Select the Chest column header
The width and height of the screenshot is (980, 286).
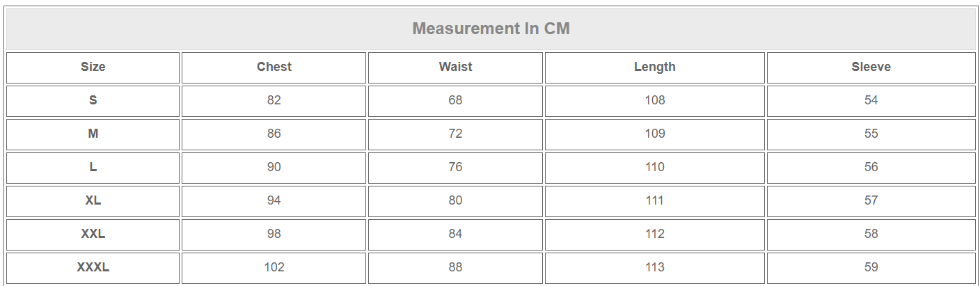point(274,67)
